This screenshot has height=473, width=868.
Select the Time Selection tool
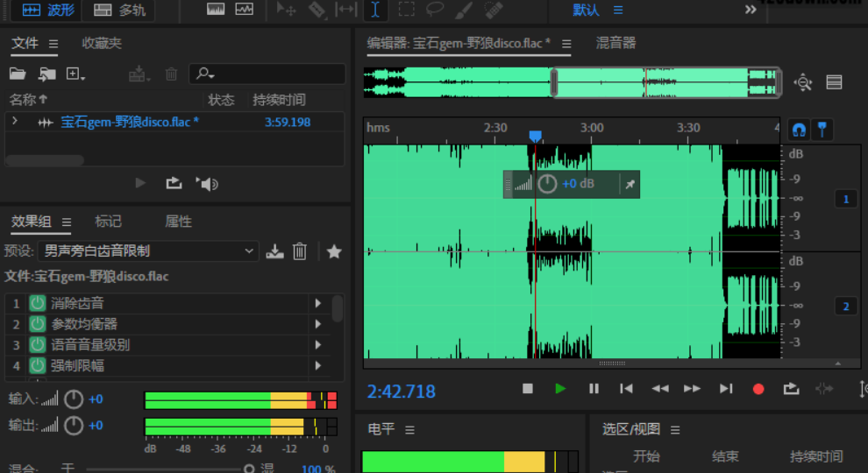coord(375,10)
